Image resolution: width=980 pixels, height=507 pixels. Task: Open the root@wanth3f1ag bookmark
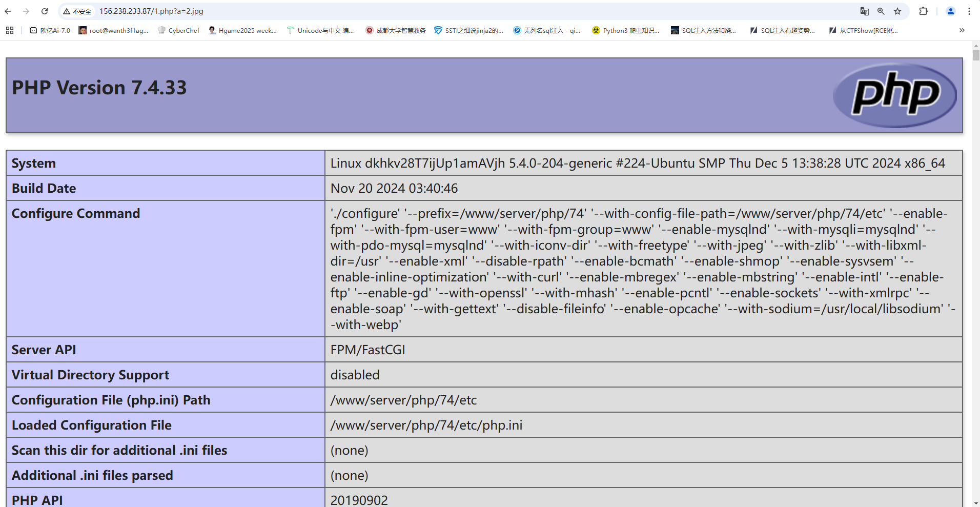click(x=113, y=31)
